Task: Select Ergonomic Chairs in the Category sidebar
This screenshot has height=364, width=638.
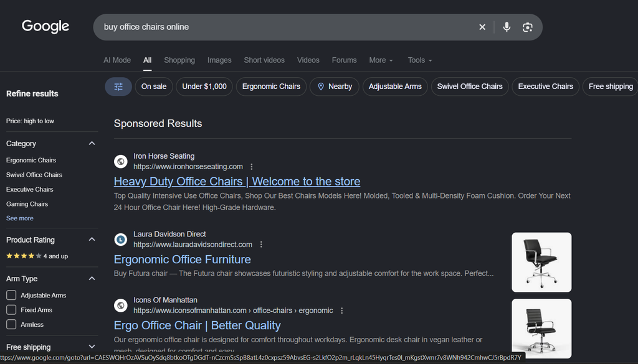Action: point(31,160)
